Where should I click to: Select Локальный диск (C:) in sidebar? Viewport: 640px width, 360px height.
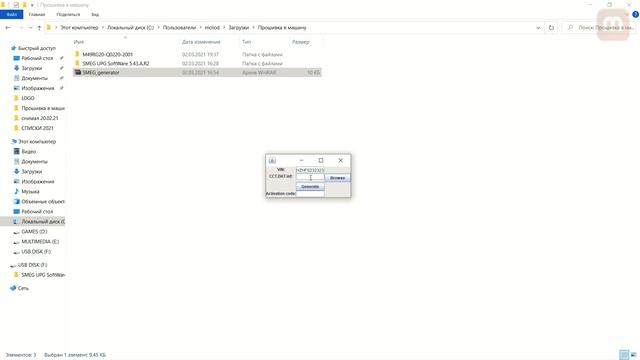(x=43, y=222)
